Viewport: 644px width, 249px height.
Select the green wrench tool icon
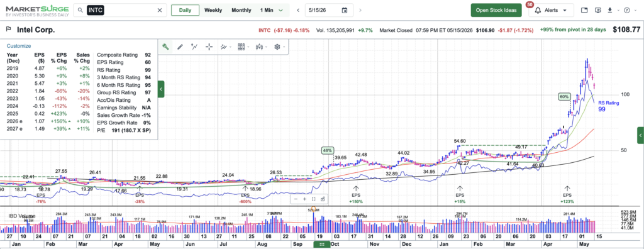[165, 47]
